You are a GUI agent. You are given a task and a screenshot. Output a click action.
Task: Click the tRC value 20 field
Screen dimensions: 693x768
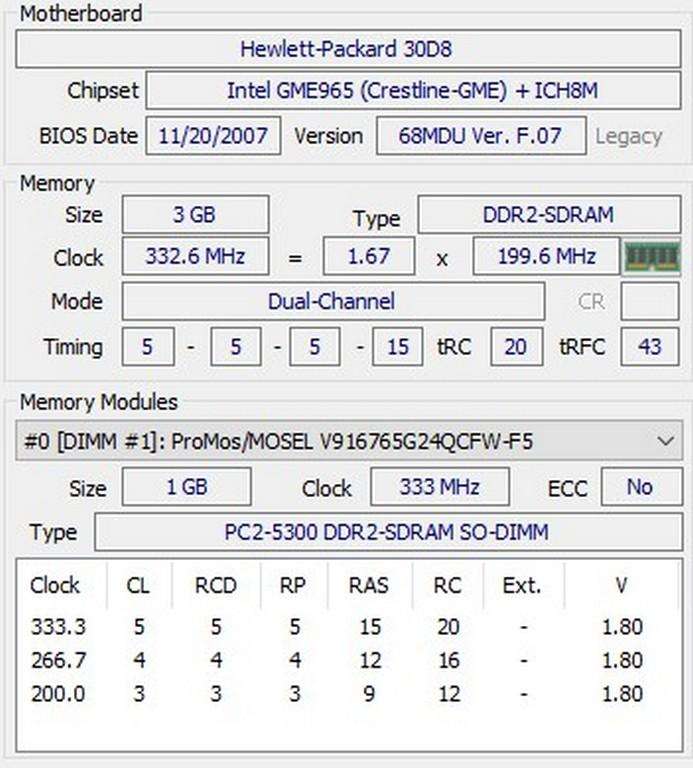(517, 347)
